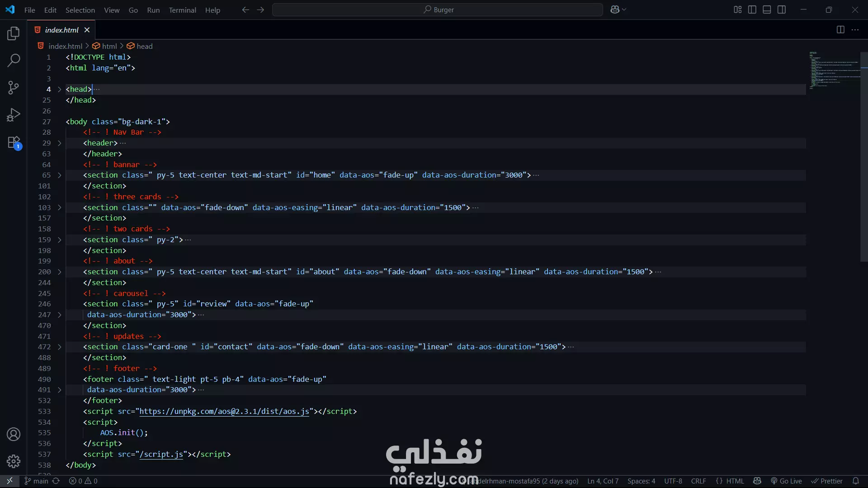Open the Go menu
This screenshot has height=488, width=868.
point(133,10)
